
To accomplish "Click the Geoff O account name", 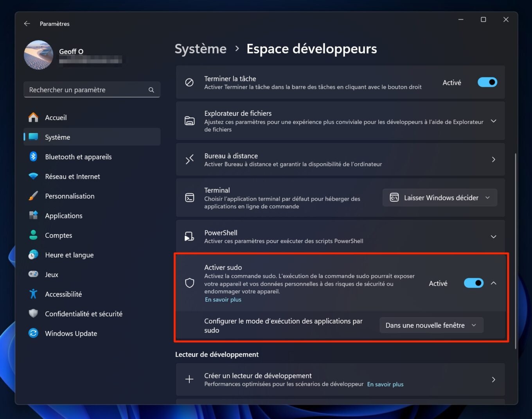I will tap(71, 51).
